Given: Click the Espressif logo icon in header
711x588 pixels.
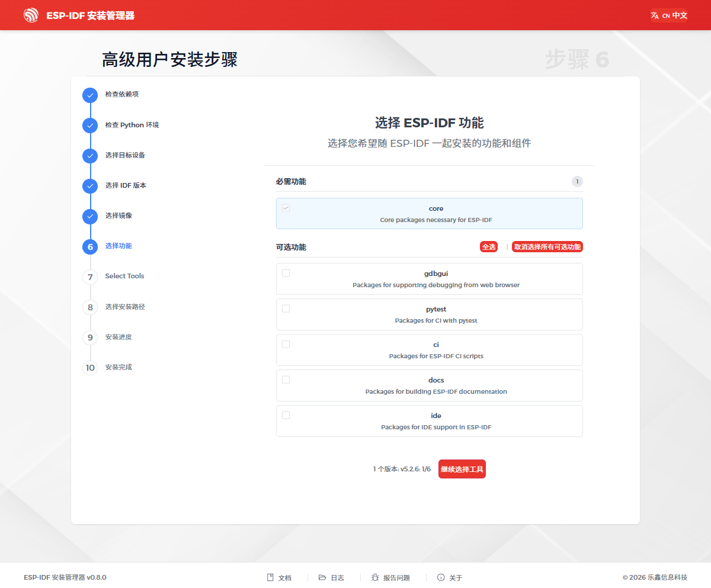Looking at the screenshot, I should click(x=31, y=15).
